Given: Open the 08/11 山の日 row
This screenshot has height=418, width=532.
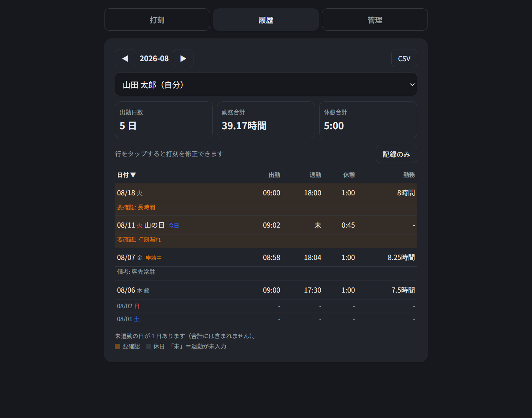Looking at the screenshot, I should point(266,225).
